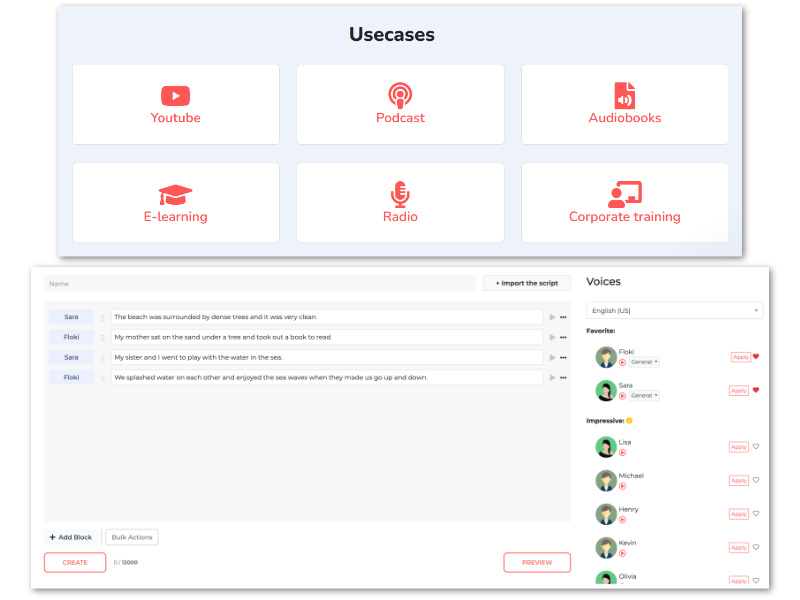Open the English (US) language dropdown
The image size is (800, 600).
tap(674, 311)
